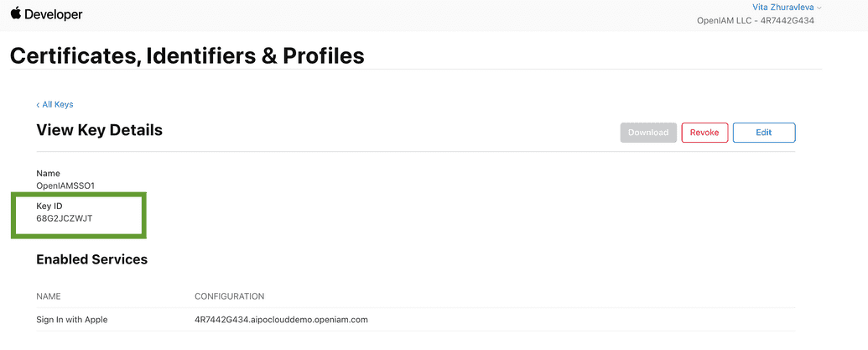Click the View Key Details heading

[x=99, y=130]
